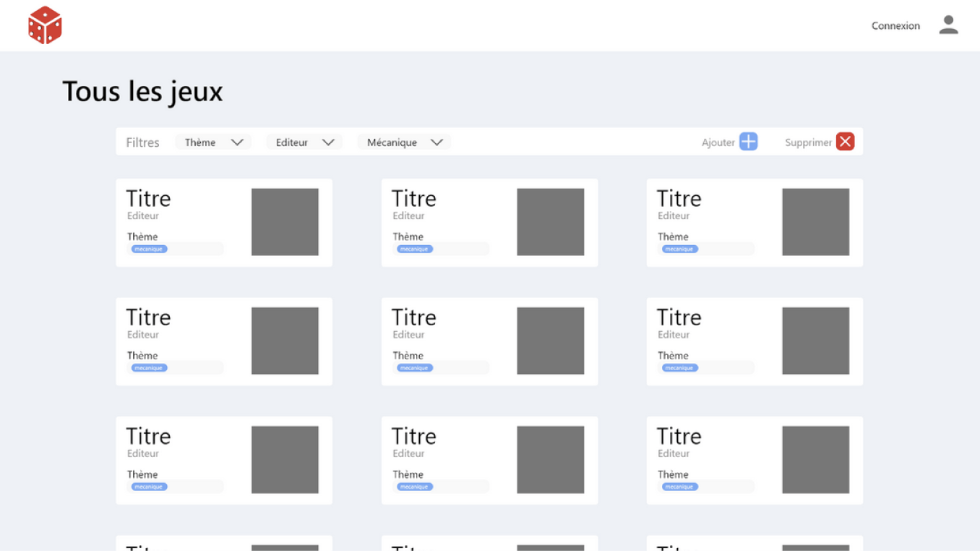
Task: Open the Mécanique filter dropdown
Action: click(x=404, y=142)
